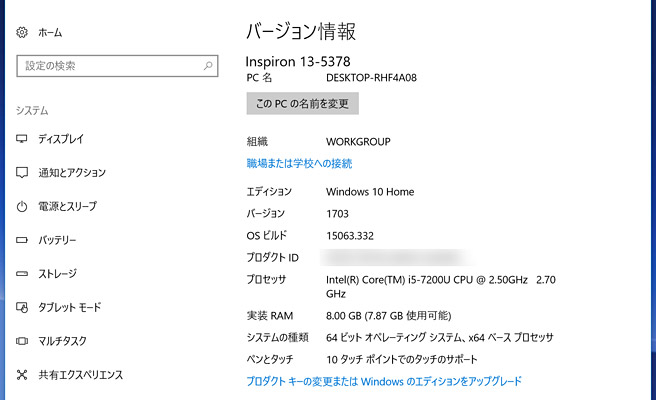Click the マルチタスク icon
Image resolution: width=656 pixels, height=400 pixels.
point(22,341)
